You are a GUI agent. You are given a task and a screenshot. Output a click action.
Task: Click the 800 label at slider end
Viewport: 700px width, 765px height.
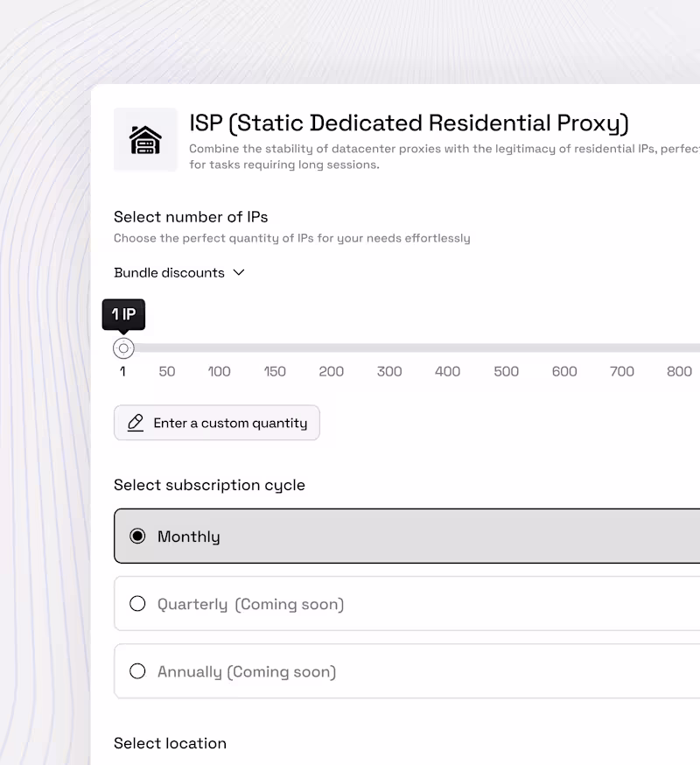click(679, 371)
